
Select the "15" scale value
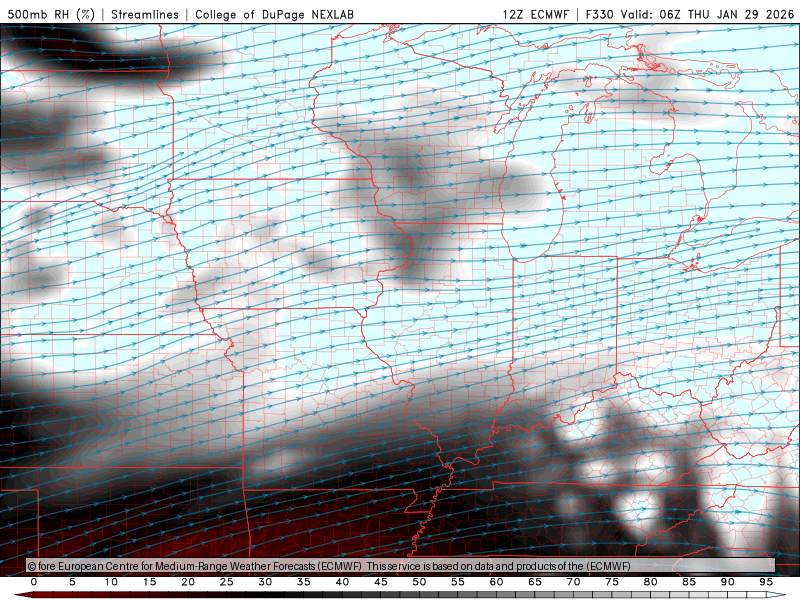[x=149, y=582]
